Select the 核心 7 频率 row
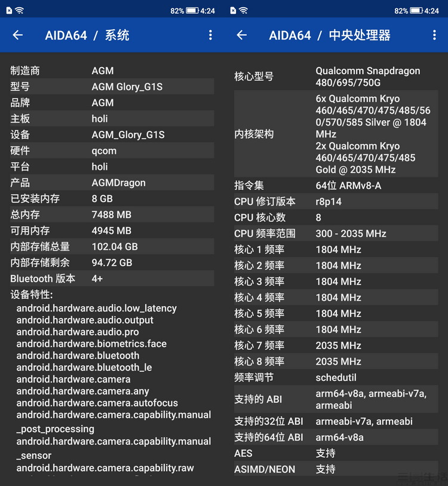 (336, 346)
